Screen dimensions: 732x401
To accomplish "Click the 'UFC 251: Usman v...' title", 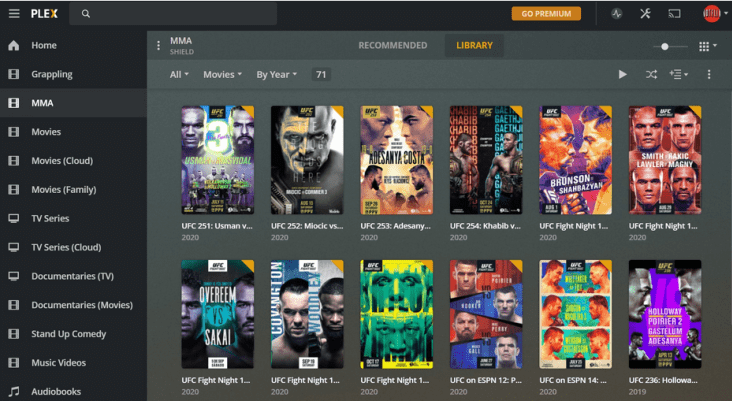I will click(217, 226).
